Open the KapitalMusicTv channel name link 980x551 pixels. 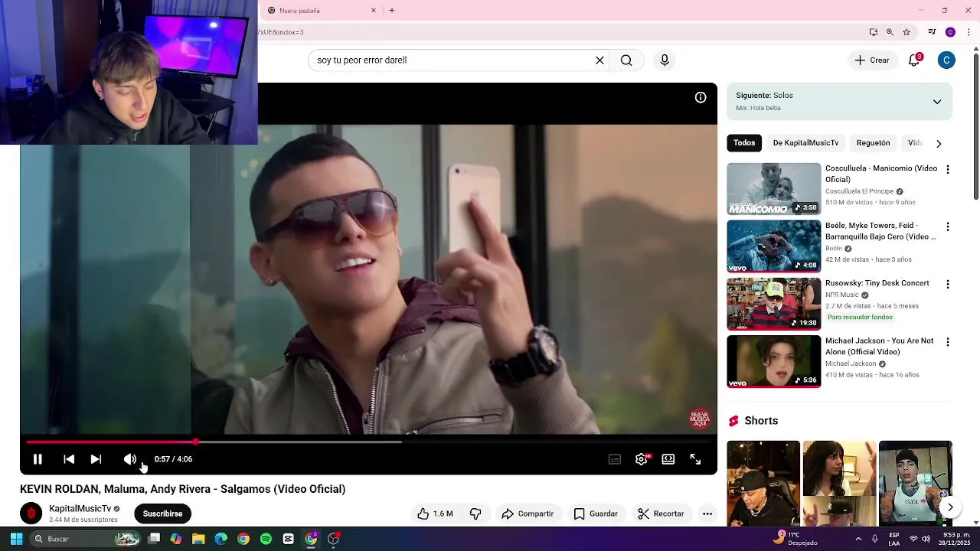[80, 509]
